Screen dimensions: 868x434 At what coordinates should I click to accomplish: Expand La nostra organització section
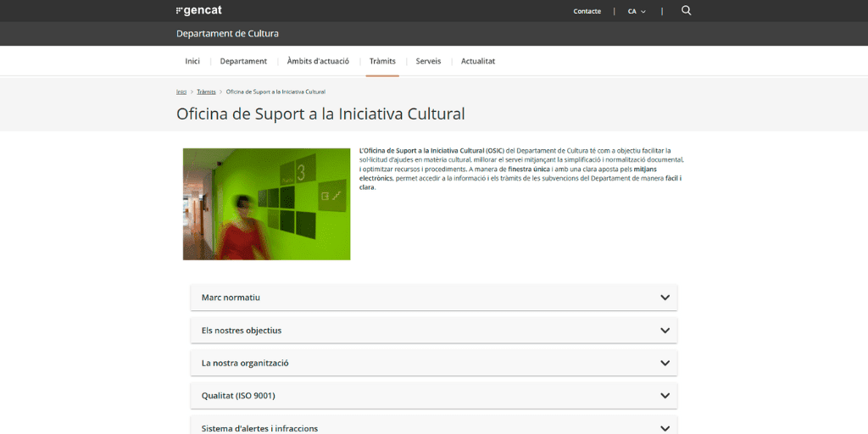click(433, 363)
